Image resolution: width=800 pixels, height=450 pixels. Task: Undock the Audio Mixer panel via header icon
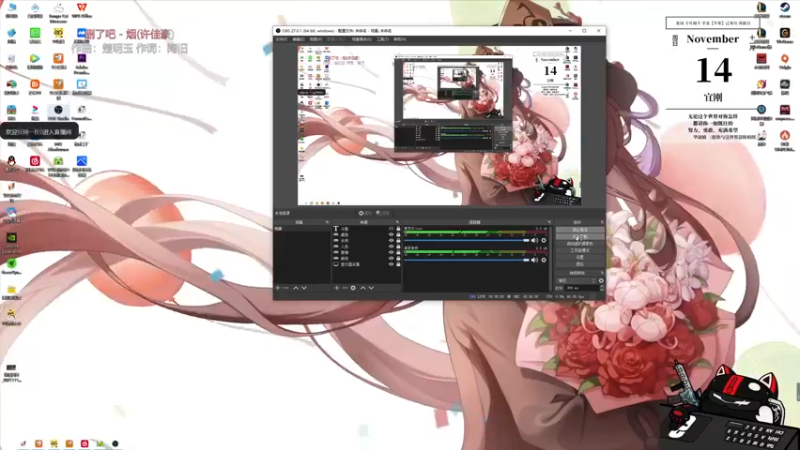(549, 222)
